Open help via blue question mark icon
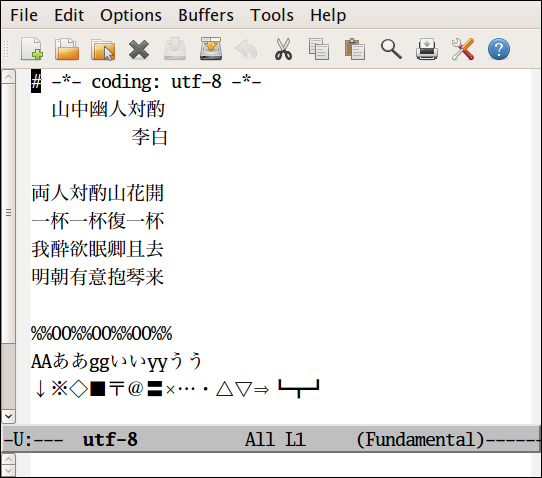The height and width of the screenshot is (478, 542). click(x=499, y=49)
